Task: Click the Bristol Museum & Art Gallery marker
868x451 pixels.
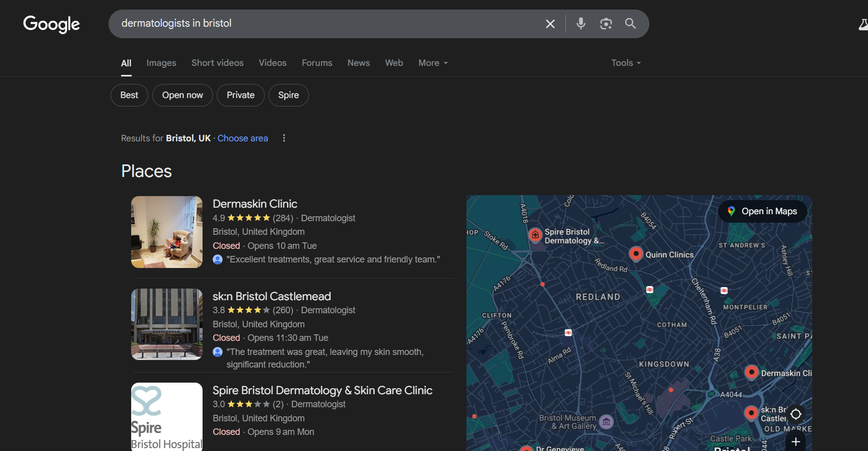Action: [607, 422]
